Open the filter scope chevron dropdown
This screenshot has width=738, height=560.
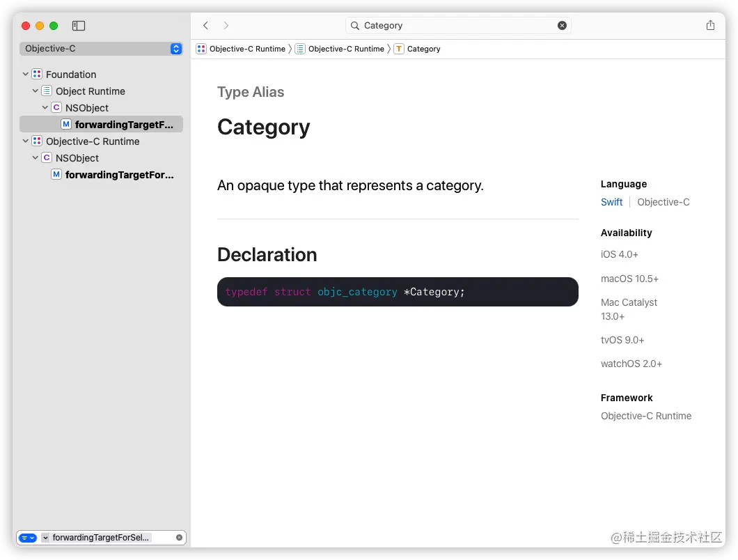[45, 538]
